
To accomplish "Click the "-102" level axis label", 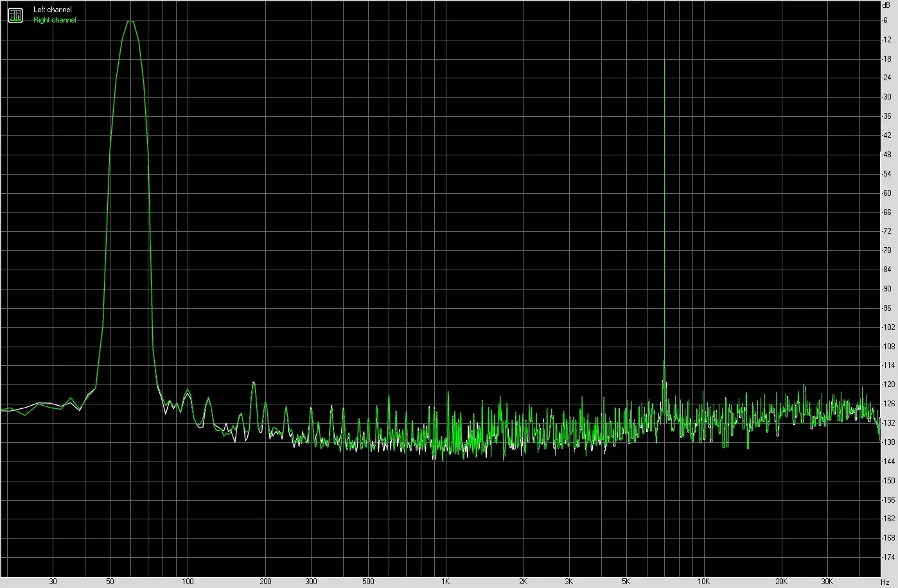I will [x=888, y=327].
